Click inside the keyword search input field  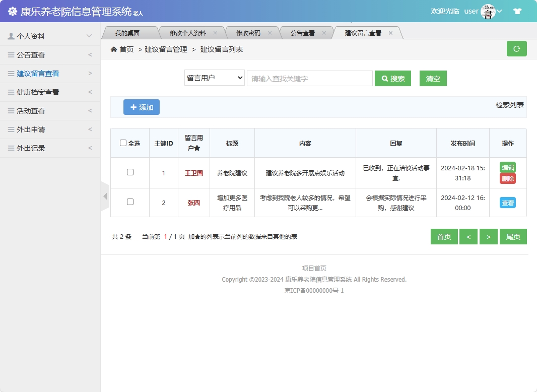pos(309,78)
